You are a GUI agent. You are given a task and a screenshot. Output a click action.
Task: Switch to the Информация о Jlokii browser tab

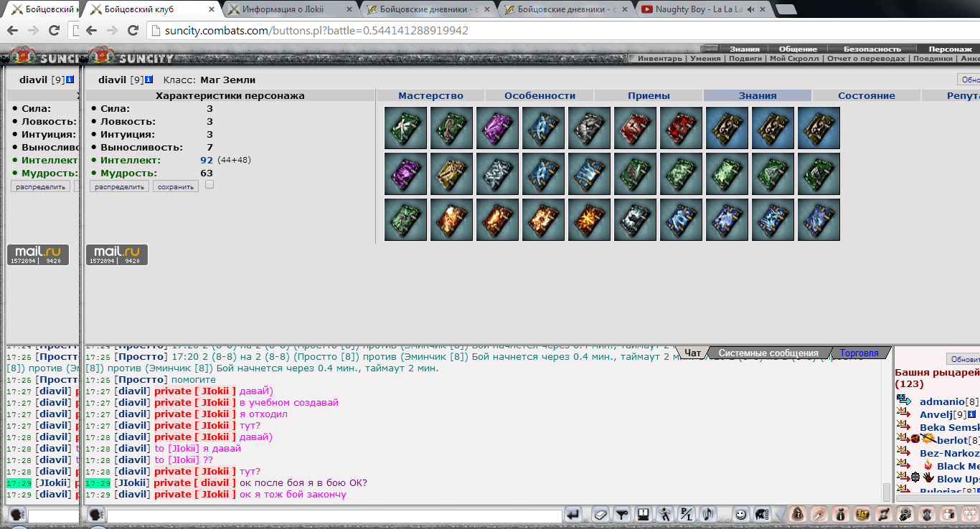tap(289, 9)
